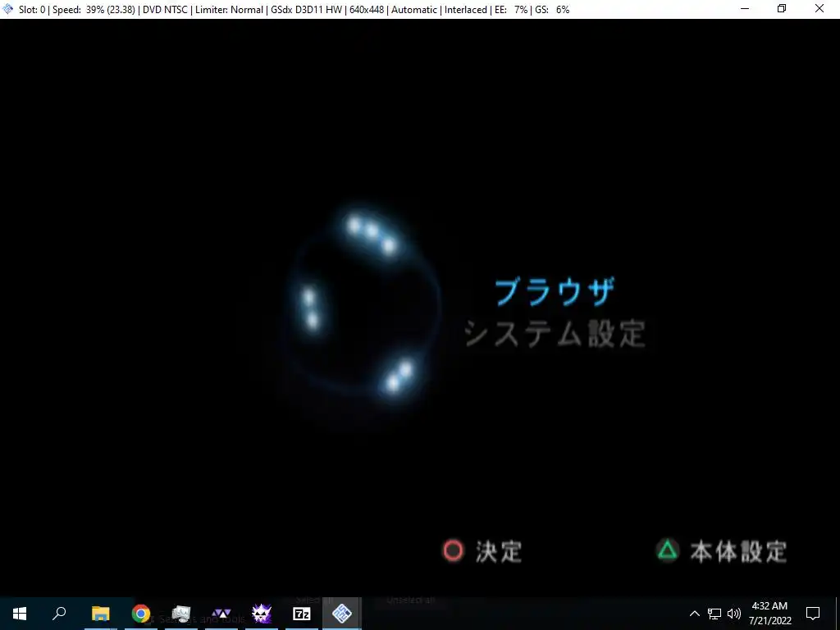Click the 本体設定 label

738,552
